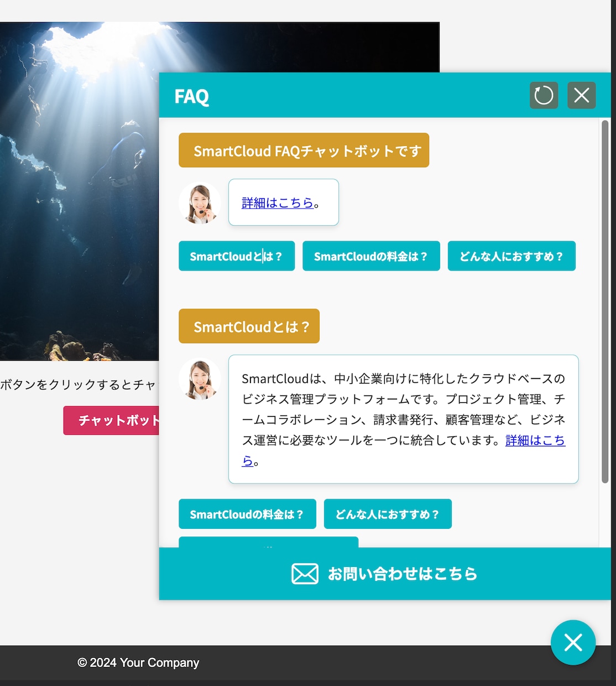Click the © 2024 Your Company footer text
This screenshot has height=686, width=616.
coord(138,663)
